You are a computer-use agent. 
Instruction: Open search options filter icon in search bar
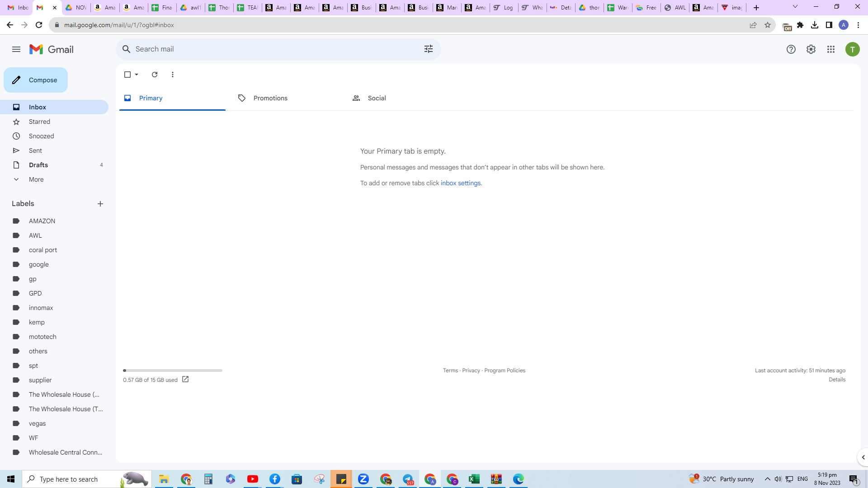pyautogui.click(x=429, y=49)
